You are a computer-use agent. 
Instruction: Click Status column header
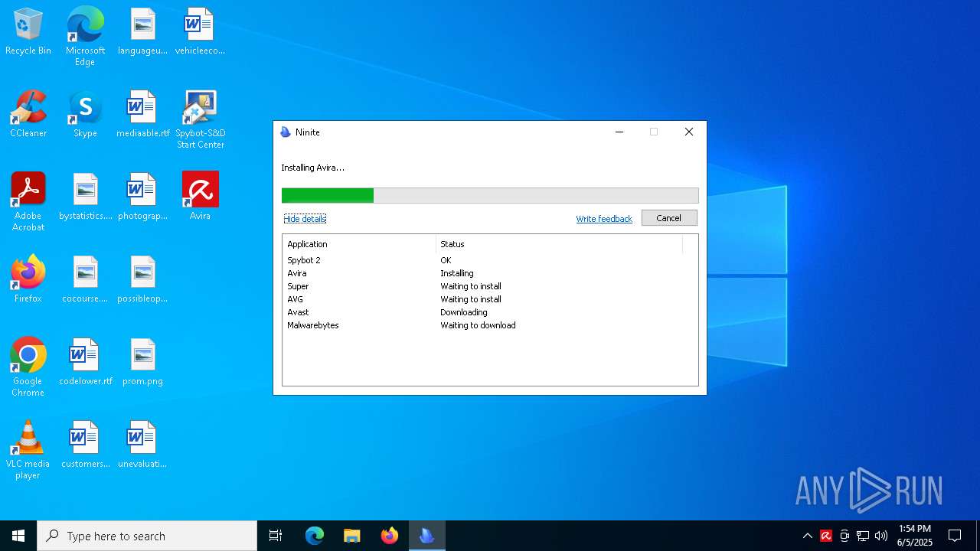(x=559, y=244)
